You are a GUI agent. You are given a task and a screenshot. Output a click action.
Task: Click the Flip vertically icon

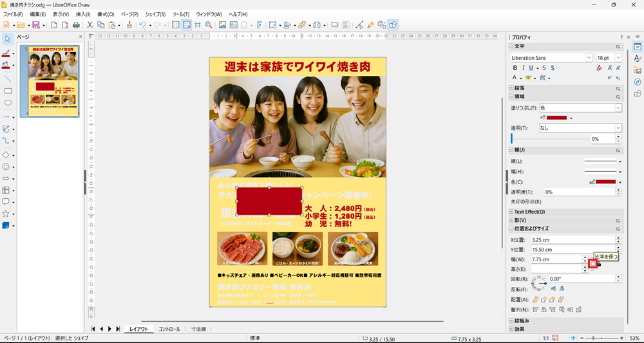click(554, 289)
